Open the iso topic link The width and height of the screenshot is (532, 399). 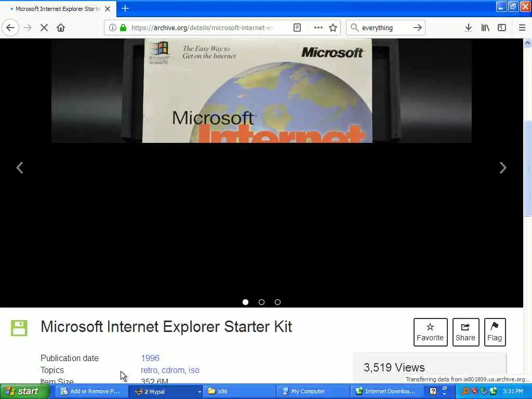[x=194, y=370]
